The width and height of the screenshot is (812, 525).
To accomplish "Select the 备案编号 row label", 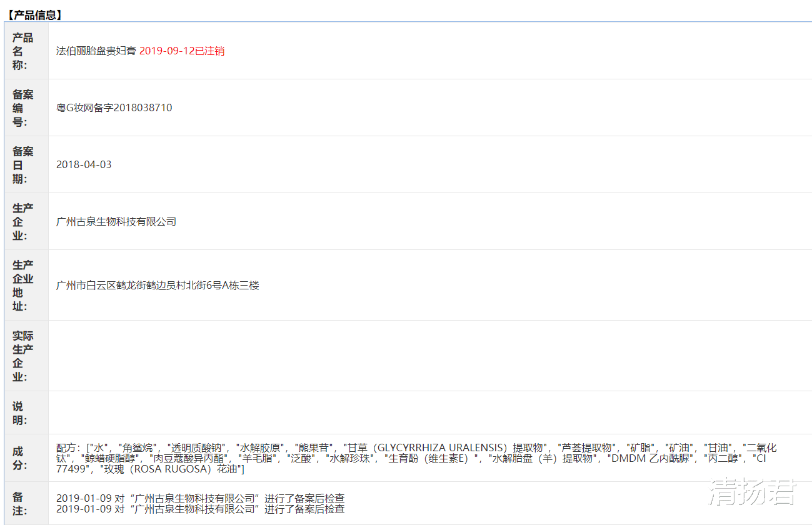I will coord(23,108).
